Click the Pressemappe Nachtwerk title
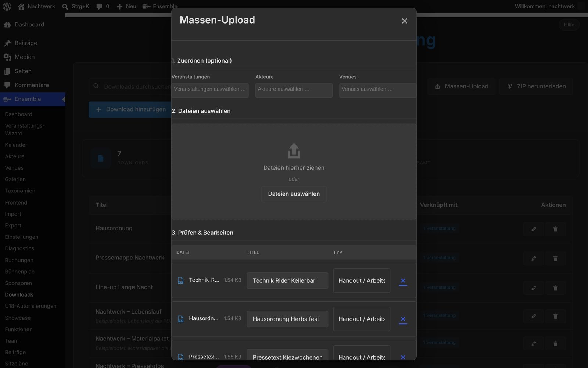 pos(130,258)
